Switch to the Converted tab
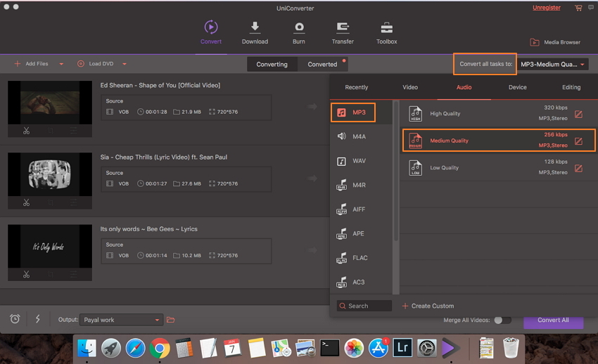Screen dimensions: 598x364 (x=323, y=65)
